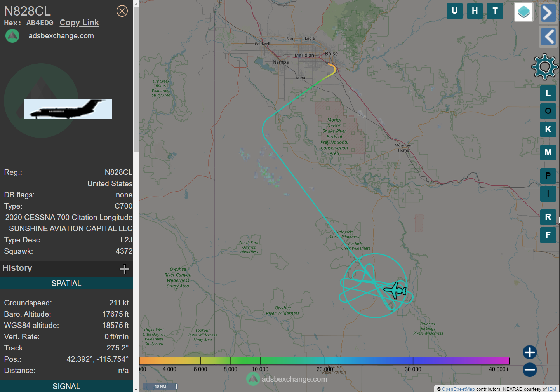Toggle the F map option button

[548, 235]
